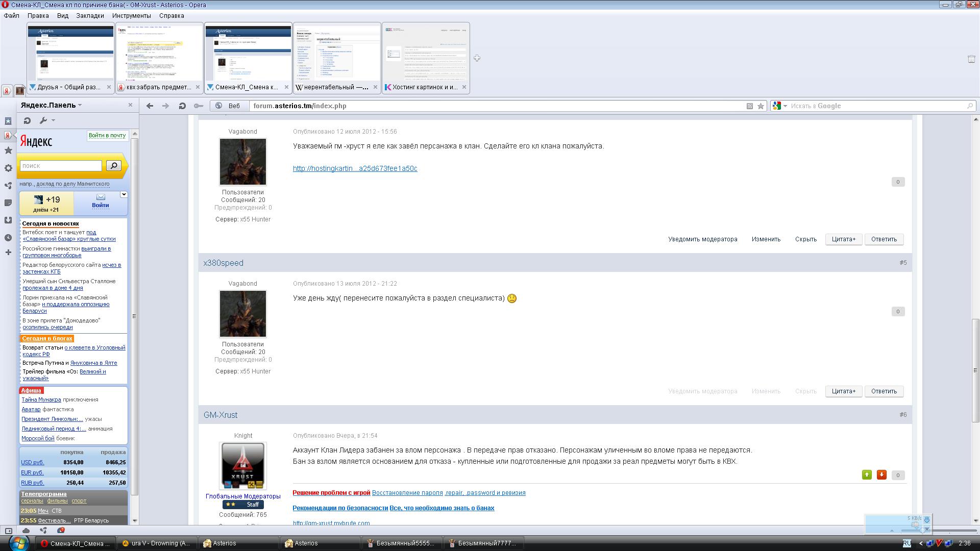980x551 pixels.
Task: Close the квх забрать предмет tab
Action: [x=198, y=87]
